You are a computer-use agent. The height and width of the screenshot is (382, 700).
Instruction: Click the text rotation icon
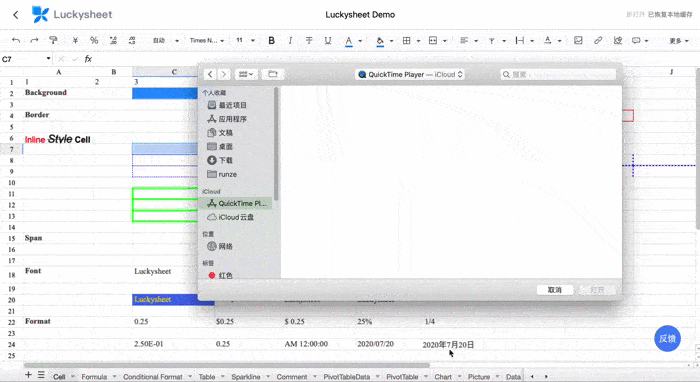point(548,41)
